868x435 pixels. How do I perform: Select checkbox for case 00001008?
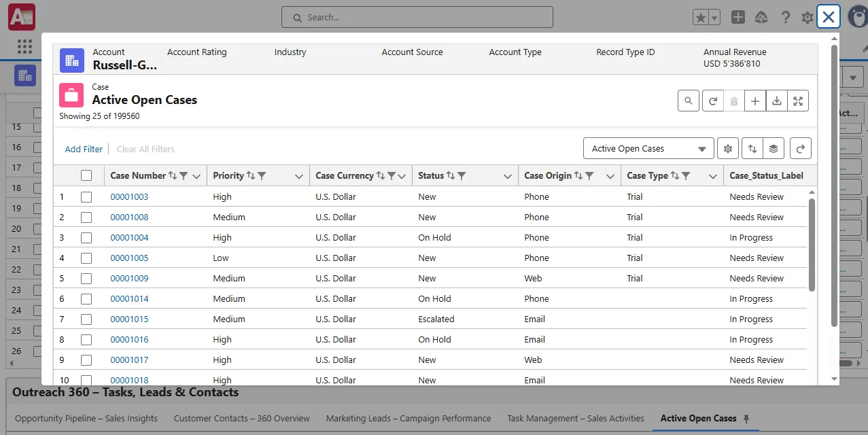86,217
